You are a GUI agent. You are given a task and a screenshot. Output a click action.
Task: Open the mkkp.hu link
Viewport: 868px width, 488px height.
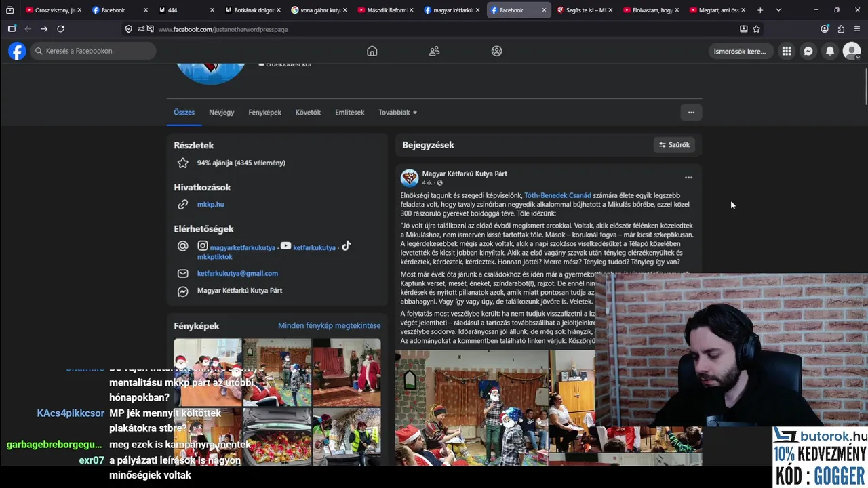210,204
